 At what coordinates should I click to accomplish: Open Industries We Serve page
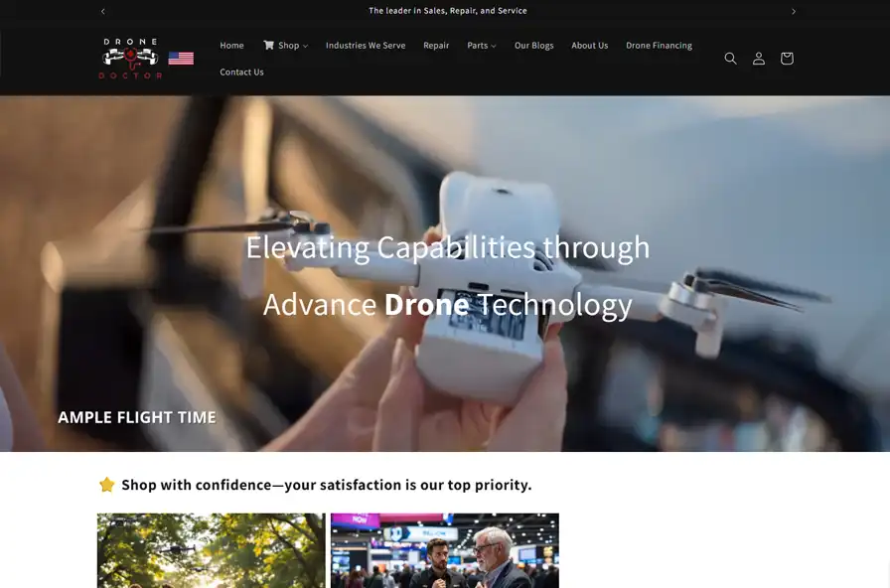(x=366, y=46)
